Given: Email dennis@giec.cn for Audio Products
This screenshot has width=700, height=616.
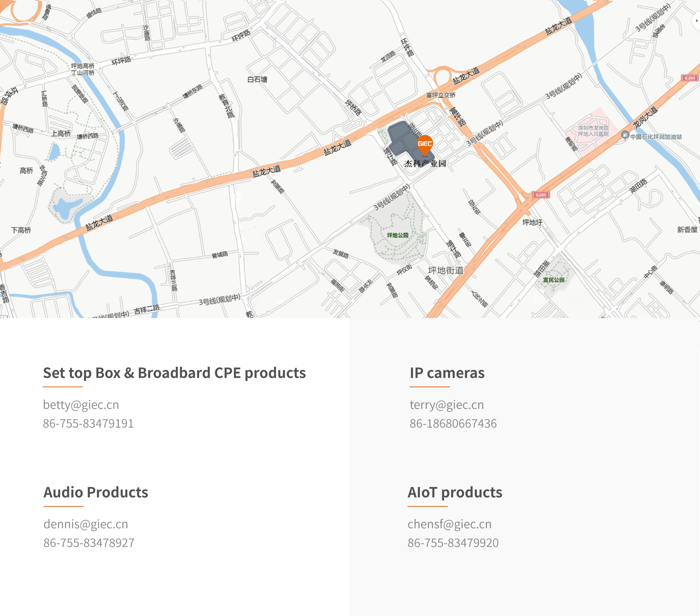Looking at the screenshot, I should tap(86, 524).
